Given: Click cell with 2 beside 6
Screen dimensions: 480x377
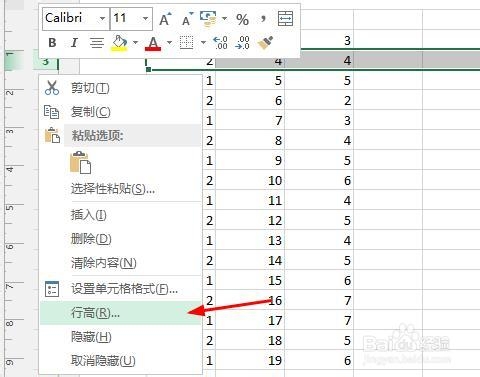Looking at the screenshot, I should [x=319, y=100].
